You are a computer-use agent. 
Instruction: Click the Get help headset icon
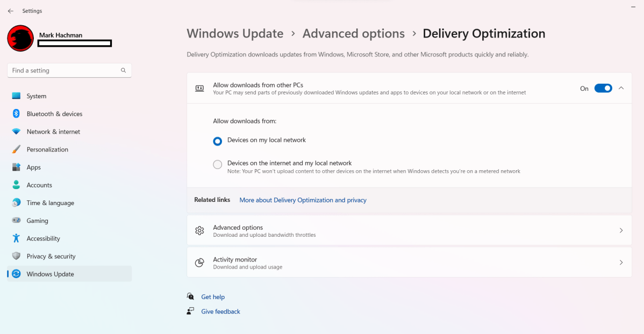point(190,296)
